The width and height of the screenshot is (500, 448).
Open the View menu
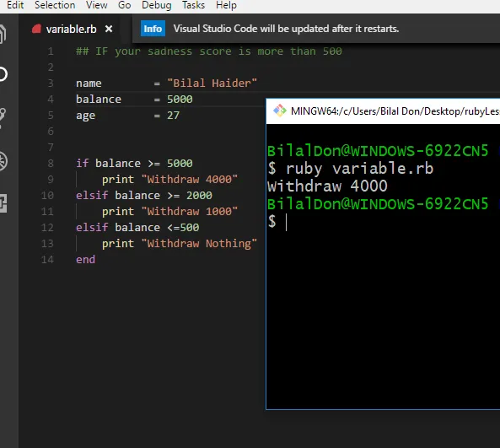(x=97, y=5)
